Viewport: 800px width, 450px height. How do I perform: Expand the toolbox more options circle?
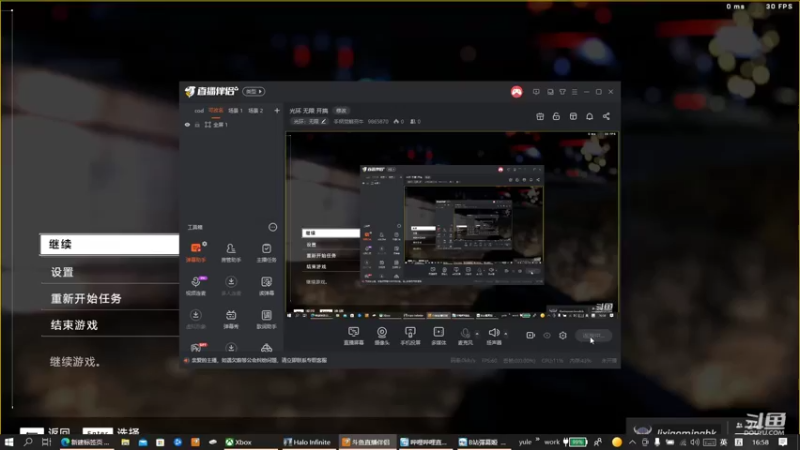273,227
